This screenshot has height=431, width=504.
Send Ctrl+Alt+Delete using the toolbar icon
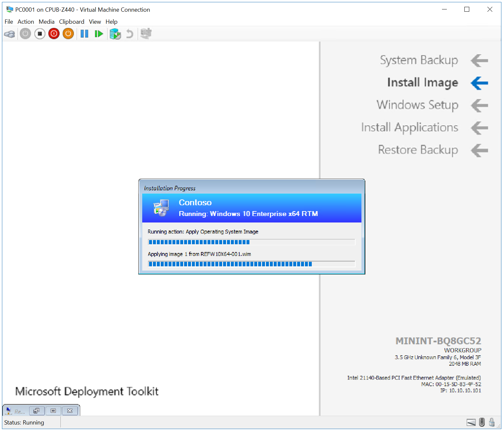click(9, 34)
